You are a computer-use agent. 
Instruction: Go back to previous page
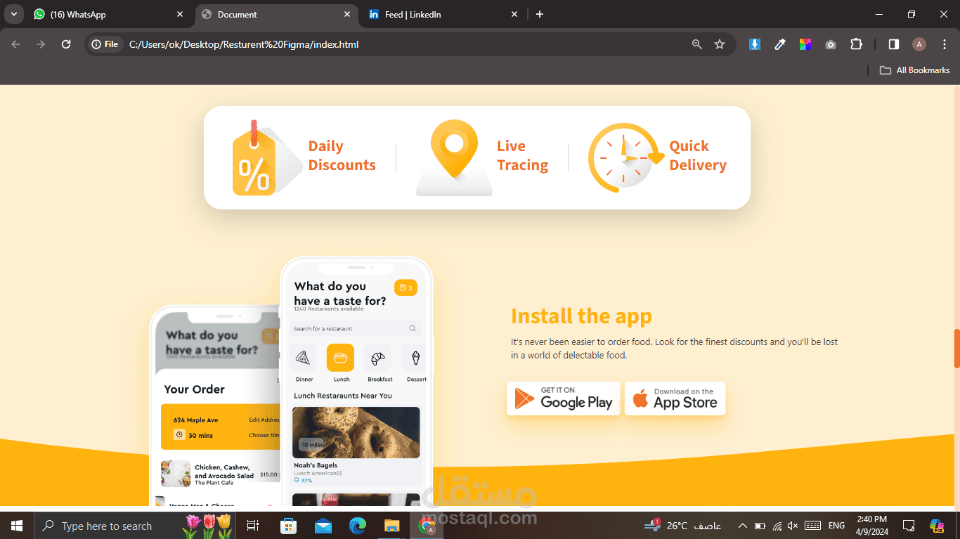[x=16, y=44]
